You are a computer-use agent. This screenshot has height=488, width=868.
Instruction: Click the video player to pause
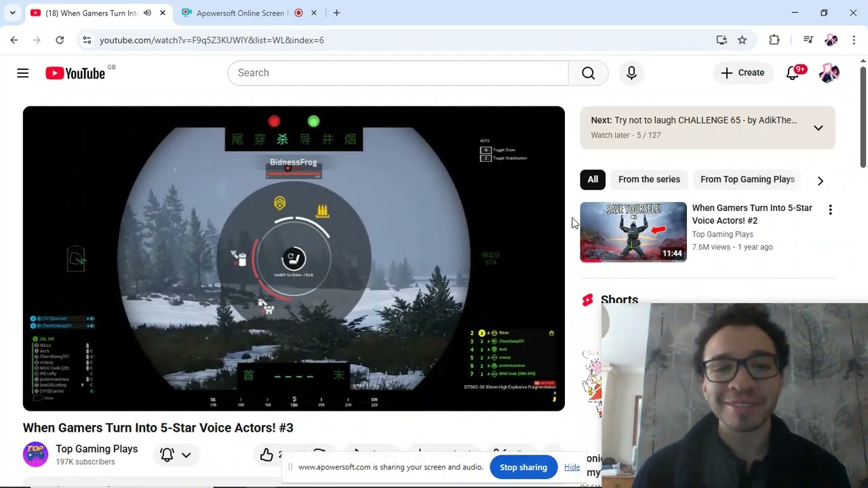[x=294, y=258]
